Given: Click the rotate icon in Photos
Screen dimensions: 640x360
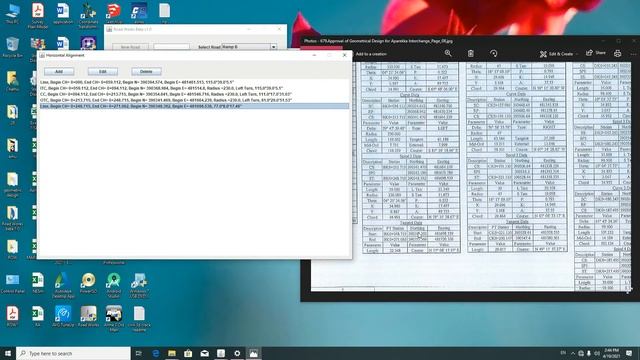Looking at the screenshot, I should (x=493, y=53).
